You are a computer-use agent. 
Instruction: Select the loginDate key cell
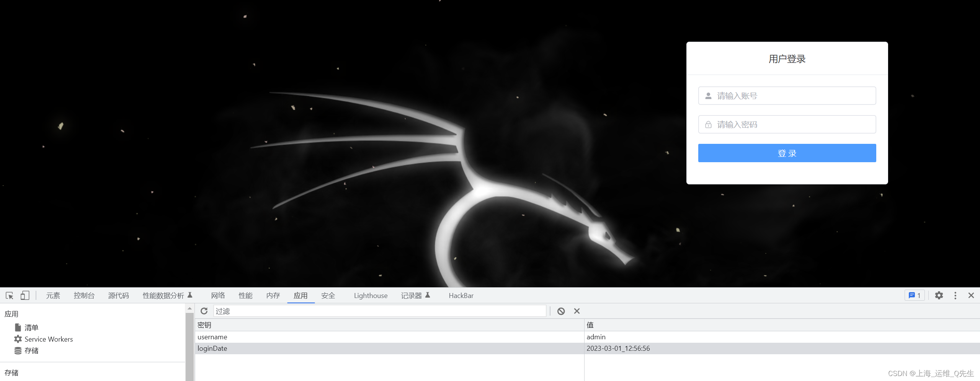tap(389, 348)
